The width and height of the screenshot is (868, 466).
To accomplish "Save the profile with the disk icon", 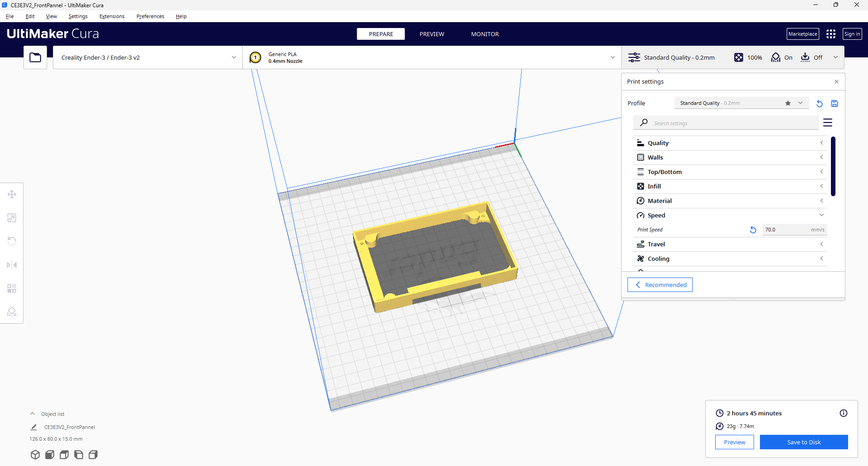I will click(x=835, y=104).
